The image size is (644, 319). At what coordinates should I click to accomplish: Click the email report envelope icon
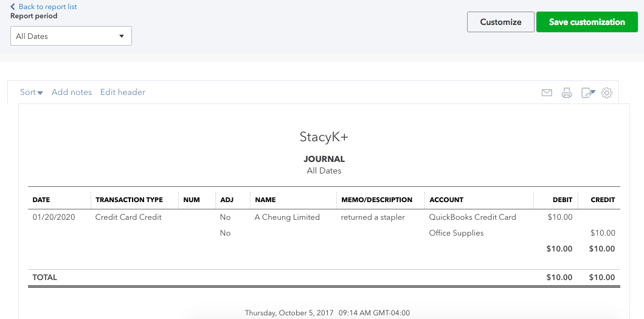(x=547, y=93)
